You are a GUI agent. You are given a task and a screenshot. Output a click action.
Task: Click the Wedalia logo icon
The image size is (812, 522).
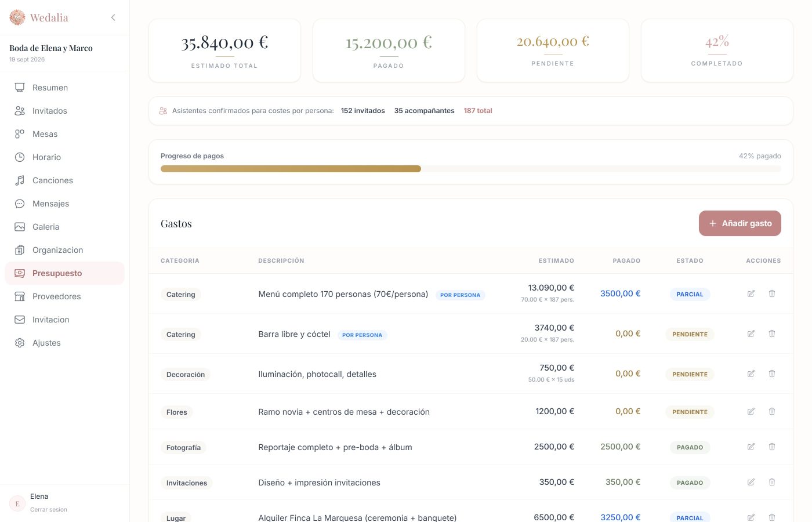[x=17, y=17]
